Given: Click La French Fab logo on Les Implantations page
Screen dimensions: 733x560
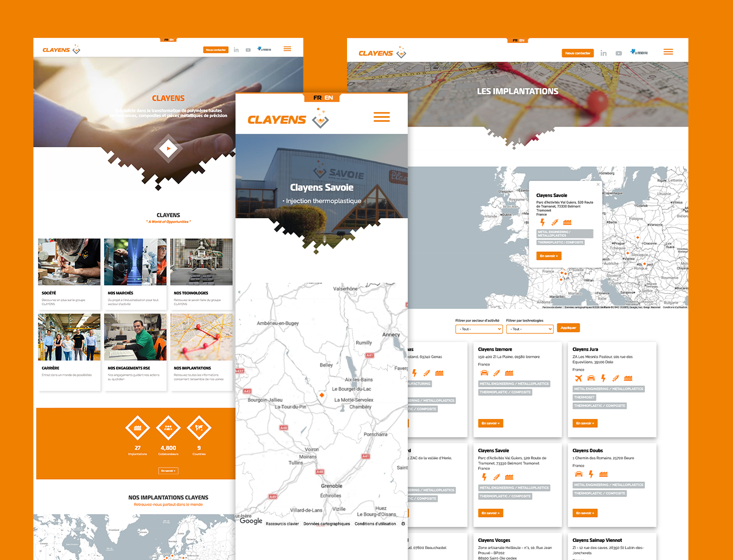Looking at the screenshot, I should click(639, 52).
